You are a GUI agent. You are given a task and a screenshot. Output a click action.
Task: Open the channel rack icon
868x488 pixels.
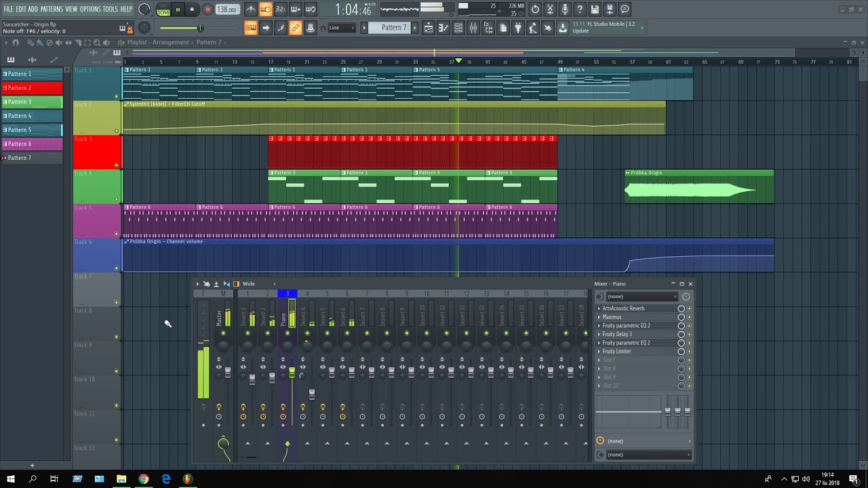458,28
